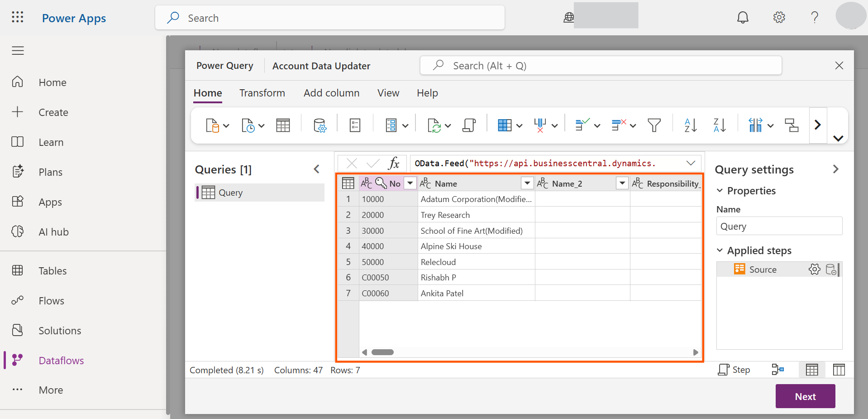The image size is (868, 419).
Task: Click the Filter rows funnel icon
Action: point(654,125)
